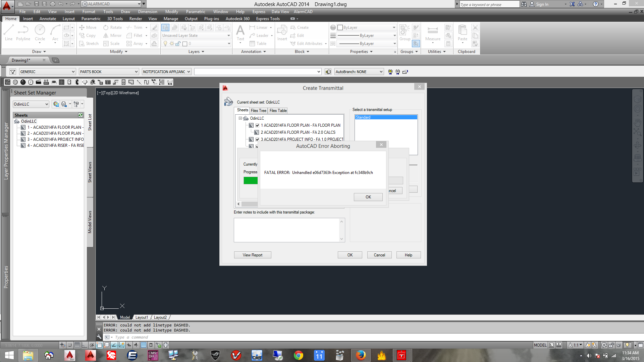644x362 pixels.
Task: Toggle the layer freeze lightbulb in Layers panel
Action: click(165, 43)
